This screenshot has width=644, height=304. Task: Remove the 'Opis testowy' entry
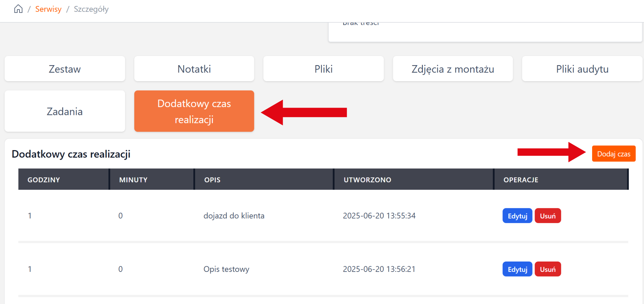(547, 269)
